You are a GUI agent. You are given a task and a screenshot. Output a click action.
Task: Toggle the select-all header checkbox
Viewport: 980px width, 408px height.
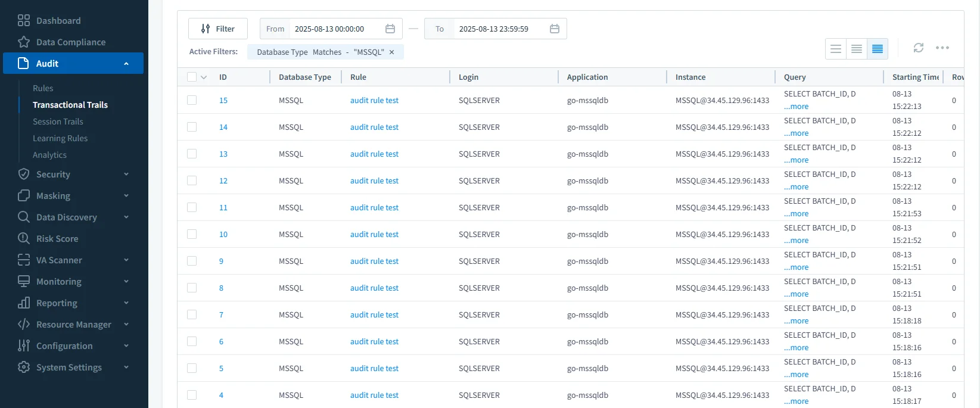coord(192,77)
